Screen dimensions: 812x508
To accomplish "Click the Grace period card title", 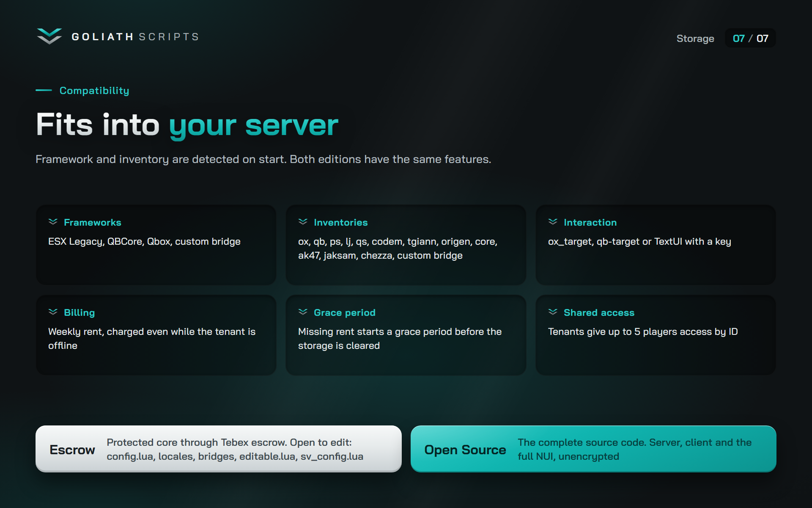I will point(345,312).
